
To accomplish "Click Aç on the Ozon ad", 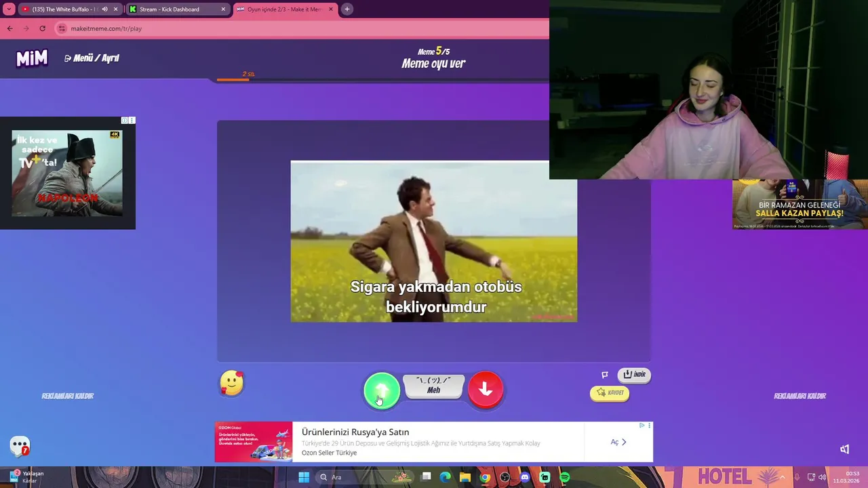I will coord(618,442).
